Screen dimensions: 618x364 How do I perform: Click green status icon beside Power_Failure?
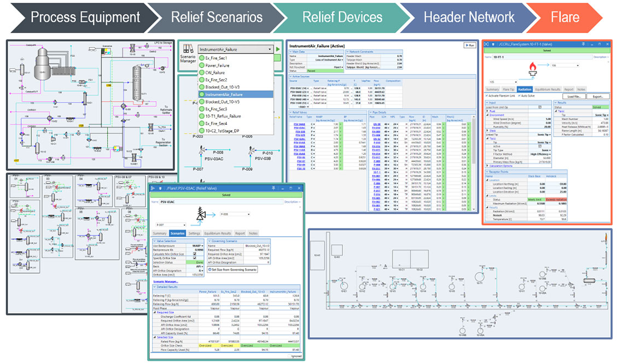click(x=201, y=66)
